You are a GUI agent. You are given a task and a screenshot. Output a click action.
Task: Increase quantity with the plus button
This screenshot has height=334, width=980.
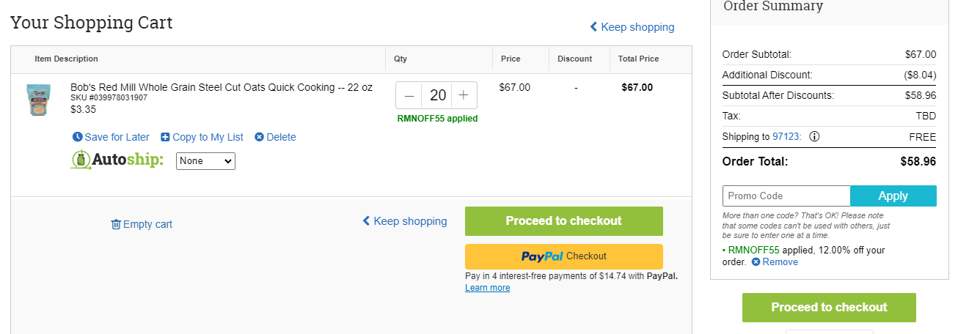pos(464,95)
